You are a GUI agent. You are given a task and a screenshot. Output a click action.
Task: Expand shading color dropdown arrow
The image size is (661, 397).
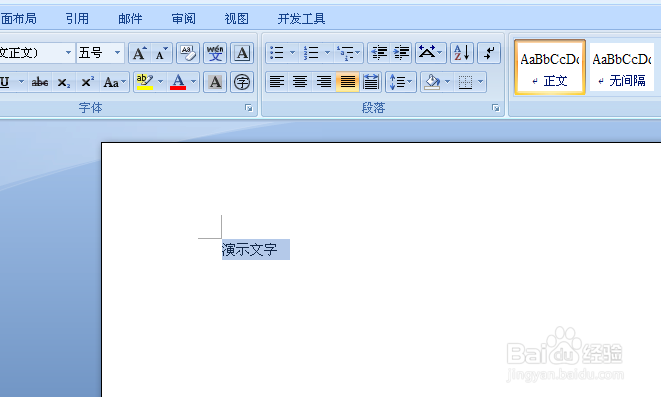pyautogui.click(x=448, y=82)
